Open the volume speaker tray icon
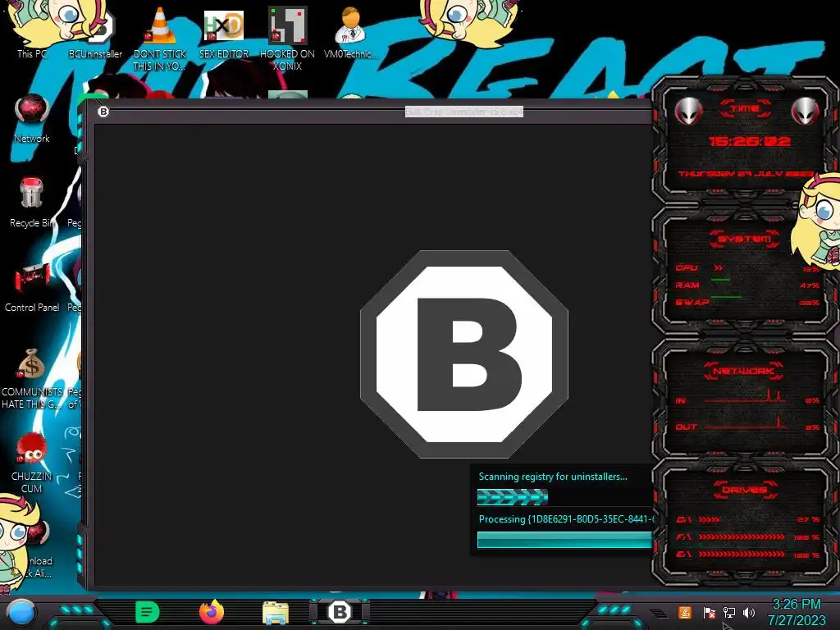This screenshot has height=630, width=840. click(x=749, y=612)
